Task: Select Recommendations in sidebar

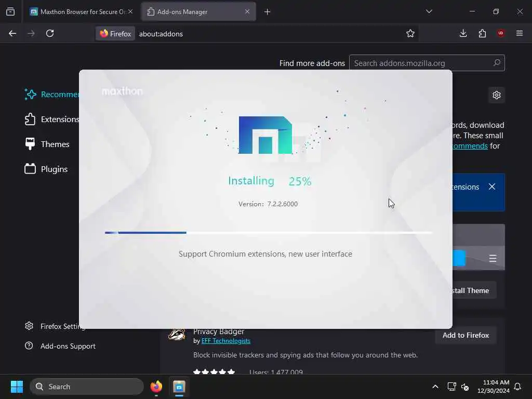Action: tap(51, 95)
